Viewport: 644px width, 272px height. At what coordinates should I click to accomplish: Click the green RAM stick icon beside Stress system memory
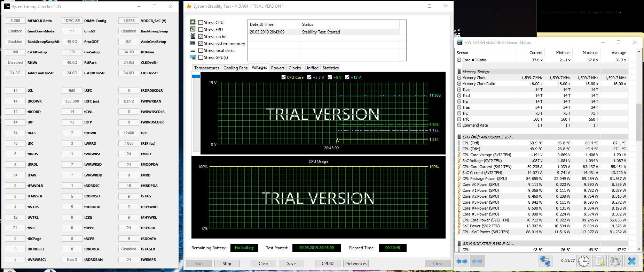tap(193, 43)
